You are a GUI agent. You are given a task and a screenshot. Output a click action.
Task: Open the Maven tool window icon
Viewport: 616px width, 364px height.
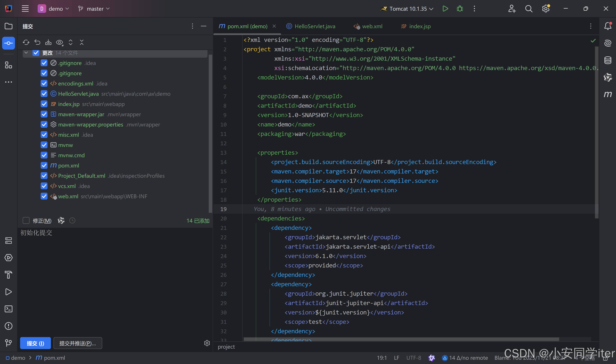point(608,94)
